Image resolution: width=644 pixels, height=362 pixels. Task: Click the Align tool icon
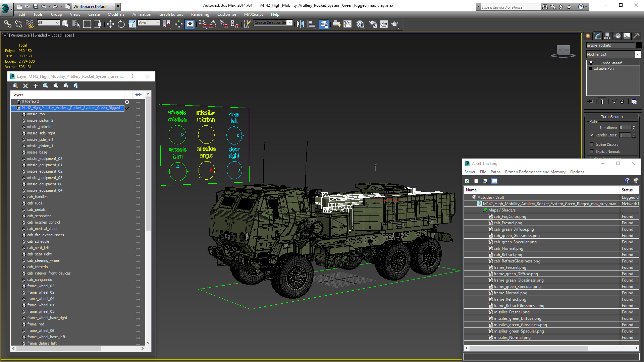pos(312,24)
